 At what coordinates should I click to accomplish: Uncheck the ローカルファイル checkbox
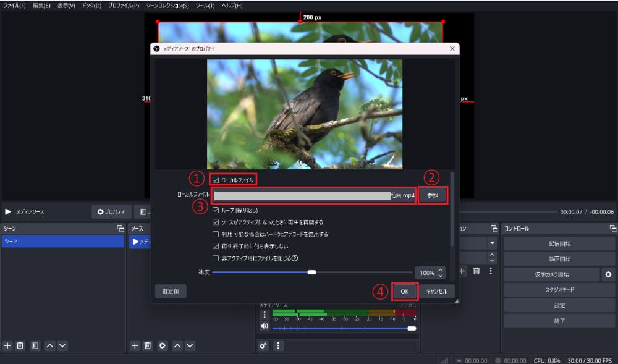coord(216,180)
